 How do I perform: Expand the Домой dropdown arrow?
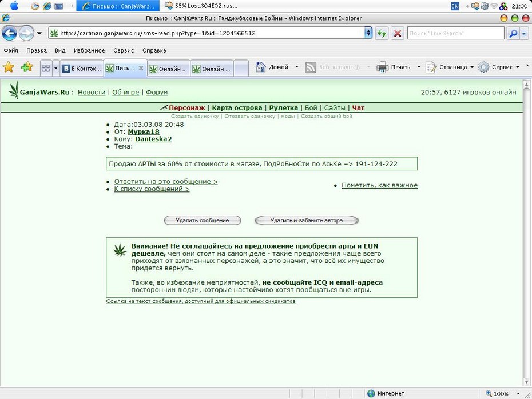click(296, 67)
